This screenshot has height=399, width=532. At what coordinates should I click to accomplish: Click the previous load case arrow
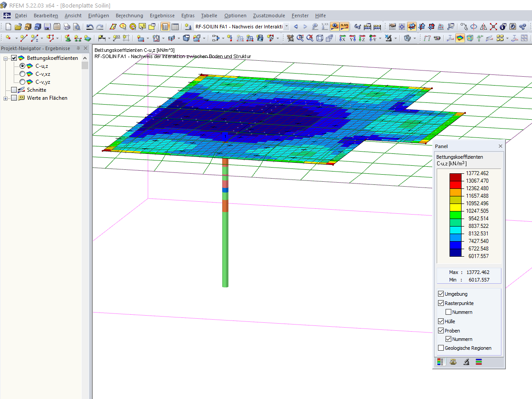[296, 27]
